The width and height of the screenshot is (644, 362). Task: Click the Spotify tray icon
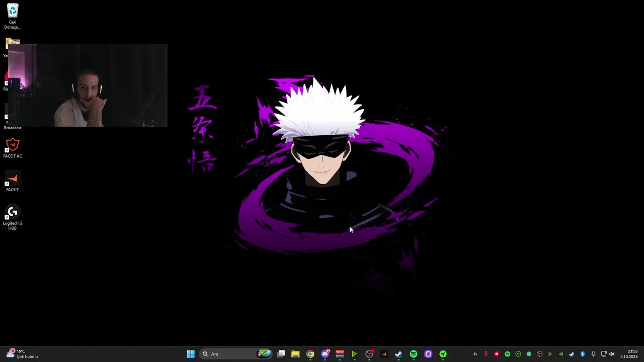pos(507,354)
